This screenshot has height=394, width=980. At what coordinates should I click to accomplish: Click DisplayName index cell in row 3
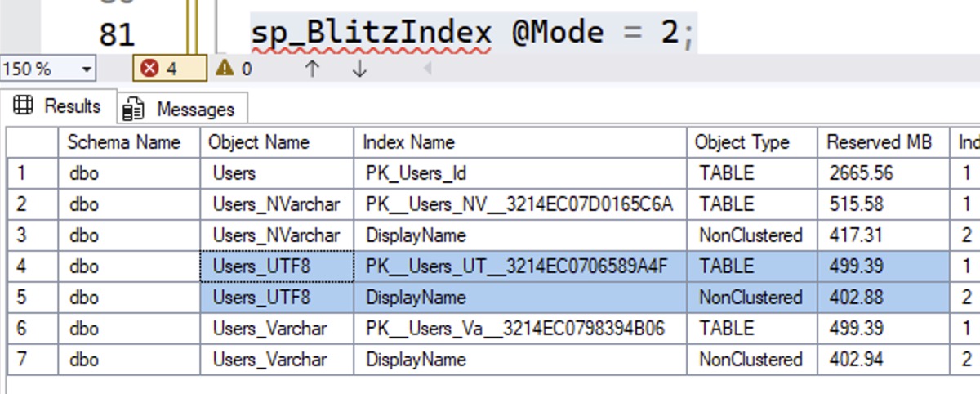pos(520,235)
